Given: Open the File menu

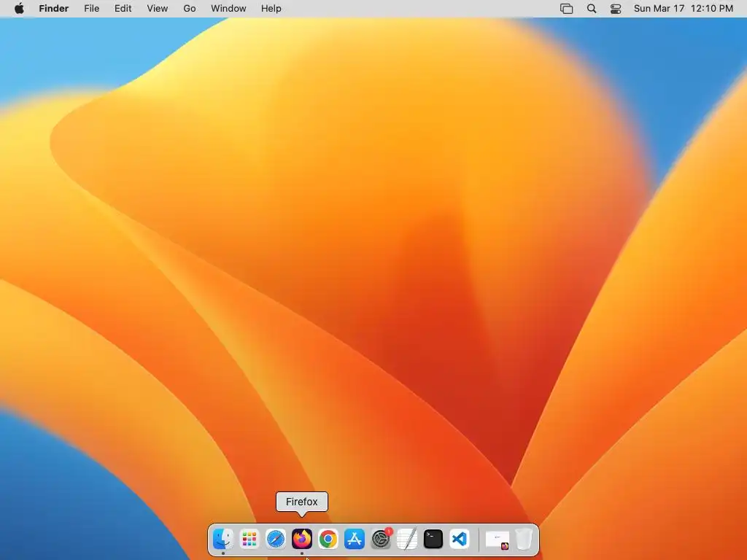Looking at the screenshot, I should pyautogui.click(x=91, y=9).
